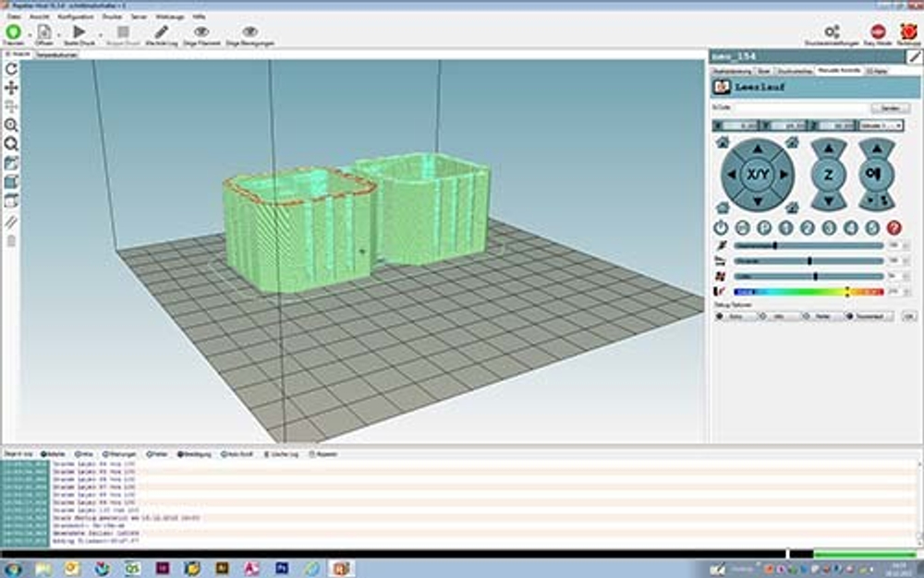Image resolution: width=924 pixels, height=578 pixels.
Task: Click the red help question mark button
Action: (894, 228)
